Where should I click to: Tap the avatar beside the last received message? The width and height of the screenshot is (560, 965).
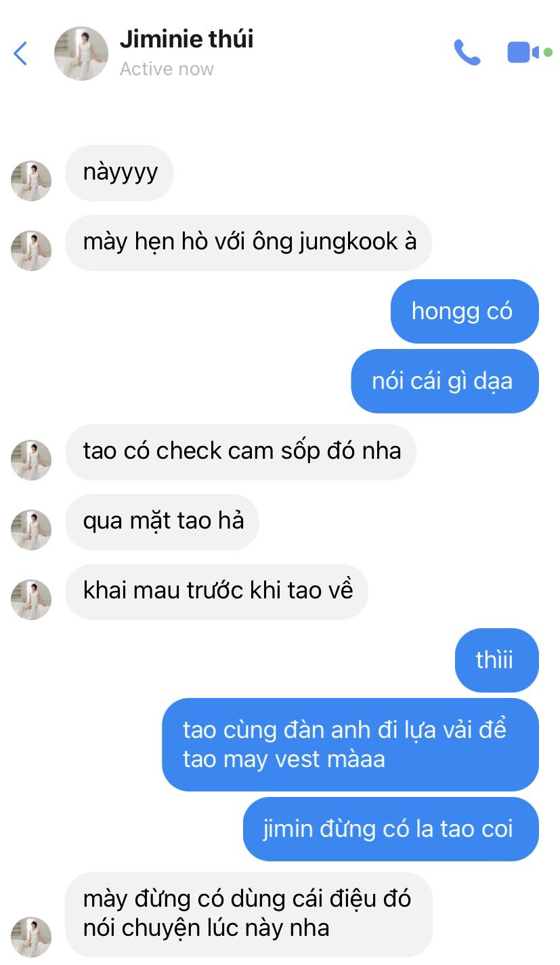click(31, 937)
